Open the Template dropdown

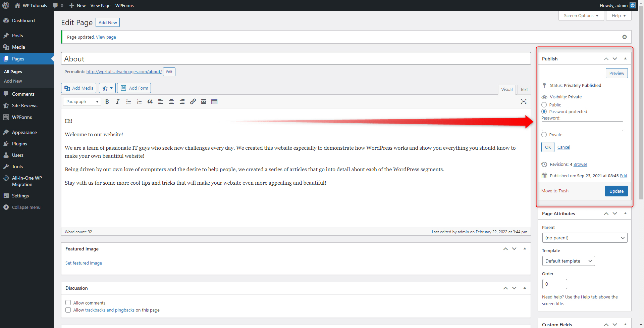pos(569,261)
